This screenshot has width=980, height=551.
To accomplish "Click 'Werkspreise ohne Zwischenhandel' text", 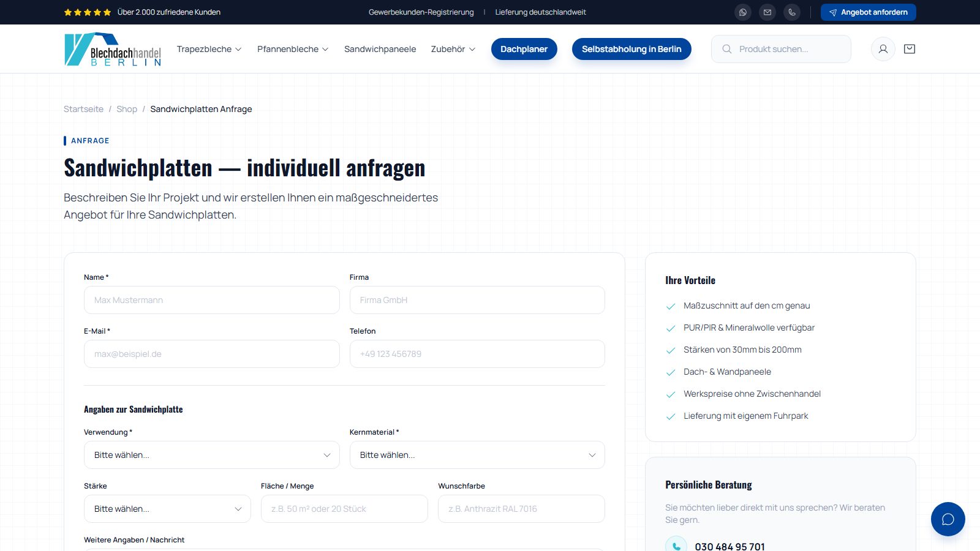I will coord(752,394).
